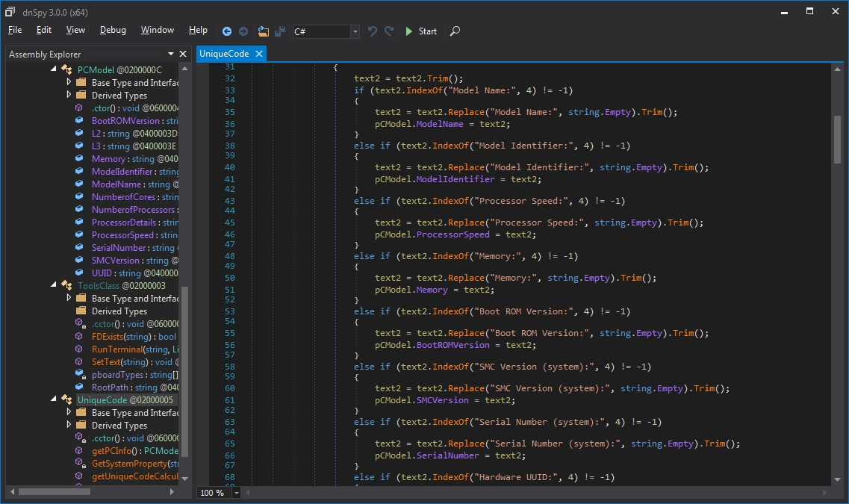
Task: Click the Navigate Backward arrow icon
Action: [x=227, y=31]
